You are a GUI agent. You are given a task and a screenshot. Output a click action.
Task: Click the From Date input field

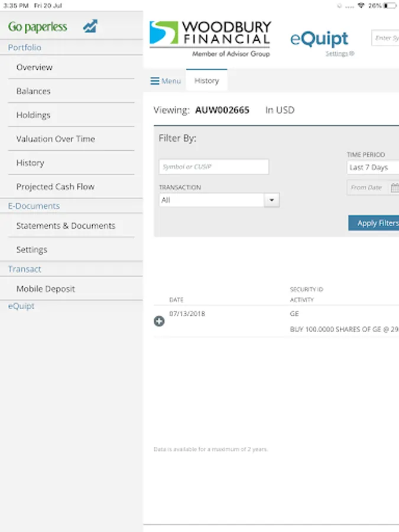tap(368, 188)
